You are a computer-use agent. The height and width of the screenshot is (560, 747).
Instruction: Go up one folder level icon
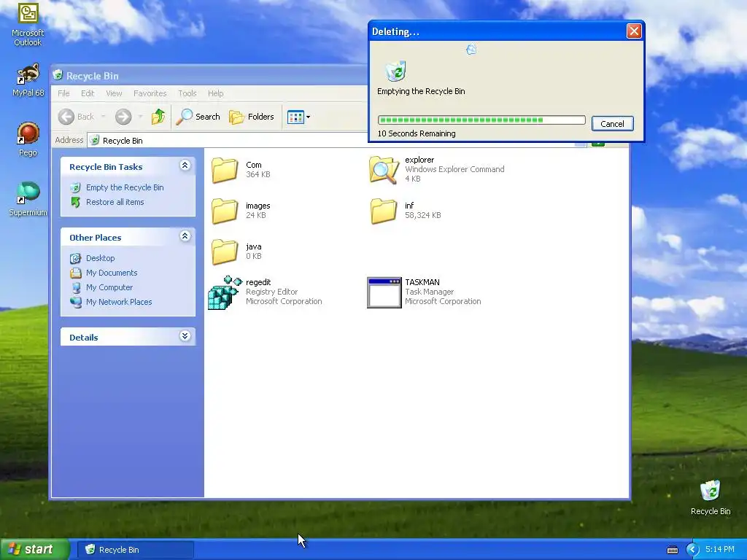pos(158,117)
